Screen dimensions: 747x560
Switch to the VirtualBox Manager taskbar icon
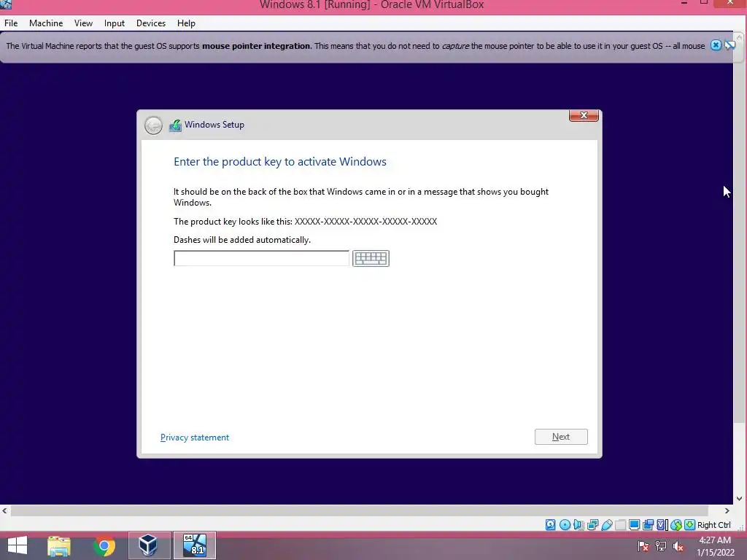(x=149, y=545)
